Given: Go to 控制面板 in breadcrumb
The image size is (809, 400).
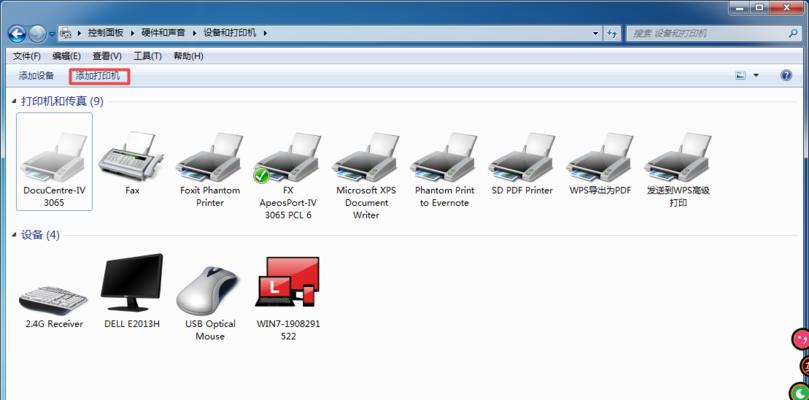Looking at the screenshot, I should pyautogui.click(x=105, y=33).
